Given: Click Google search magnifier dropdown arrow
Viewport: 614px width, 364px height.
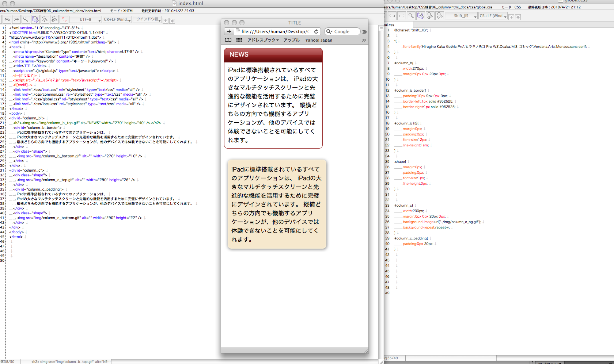Looking at the screenshot, I should tap(329, 31).
